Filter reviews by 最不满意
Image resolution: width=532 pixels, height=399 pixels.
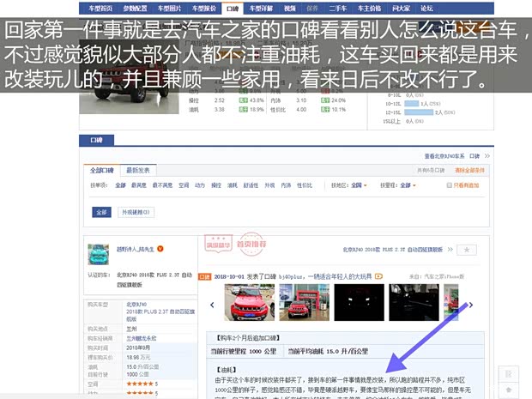click(162, 185)
